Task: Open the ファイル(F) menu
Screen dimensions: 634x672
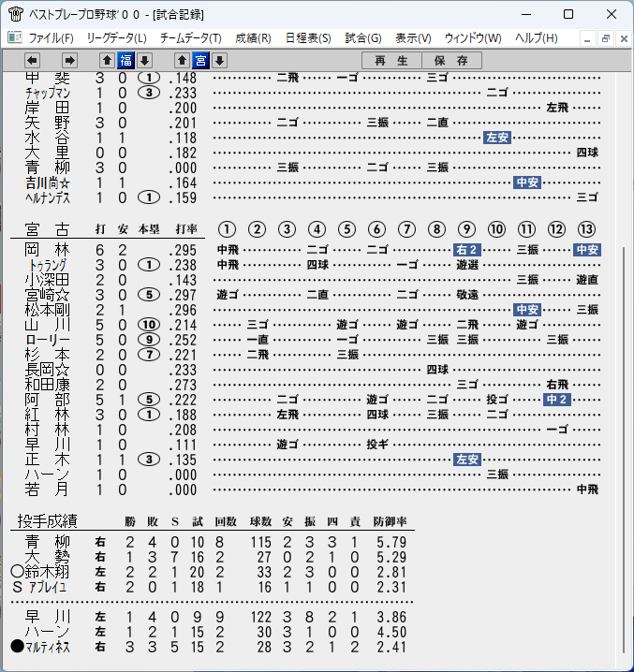Action: 52,38
